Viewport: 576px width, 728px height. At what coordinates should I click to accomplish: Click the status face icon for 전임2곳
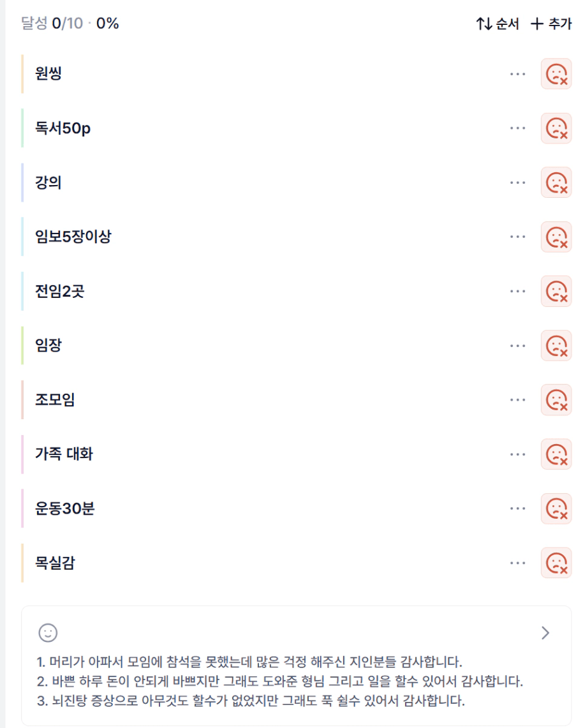(556, 291)
